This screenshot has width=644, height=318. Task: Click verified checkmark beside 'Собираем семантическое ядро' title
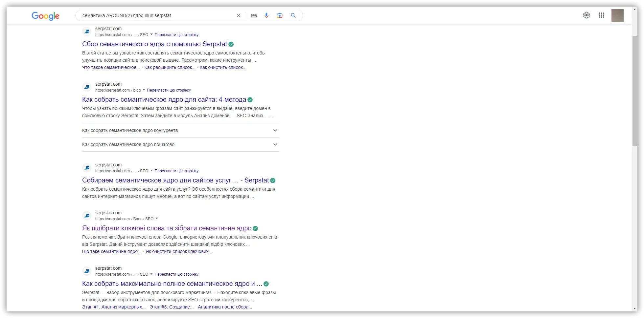click(273, 180)
